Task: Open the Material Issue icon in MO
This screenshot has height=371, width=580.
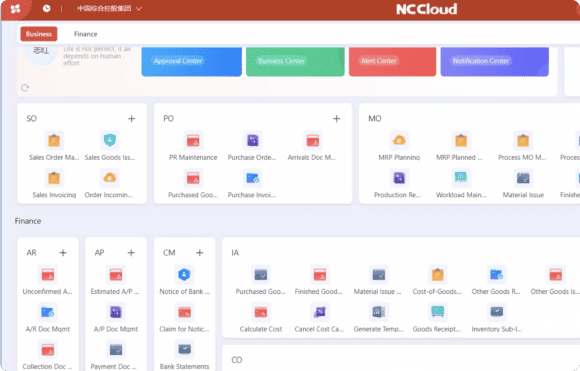Action: point(523,178)
